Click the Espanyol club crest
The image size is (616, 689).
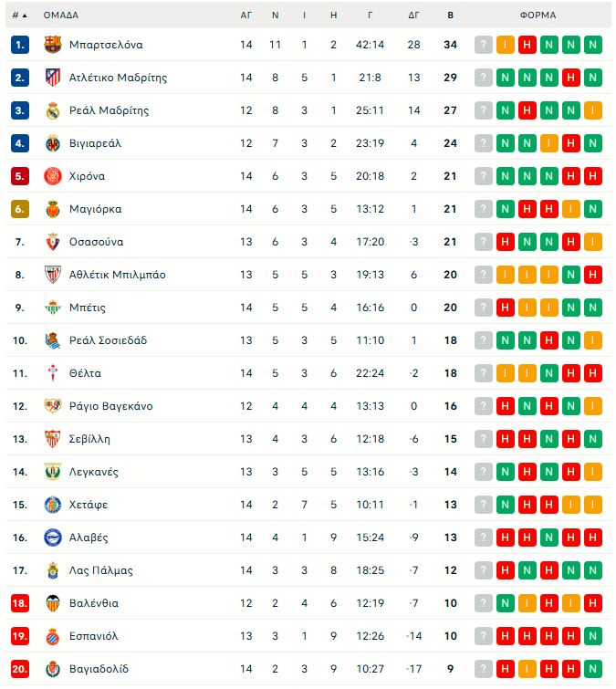click(x=52, y=636)
